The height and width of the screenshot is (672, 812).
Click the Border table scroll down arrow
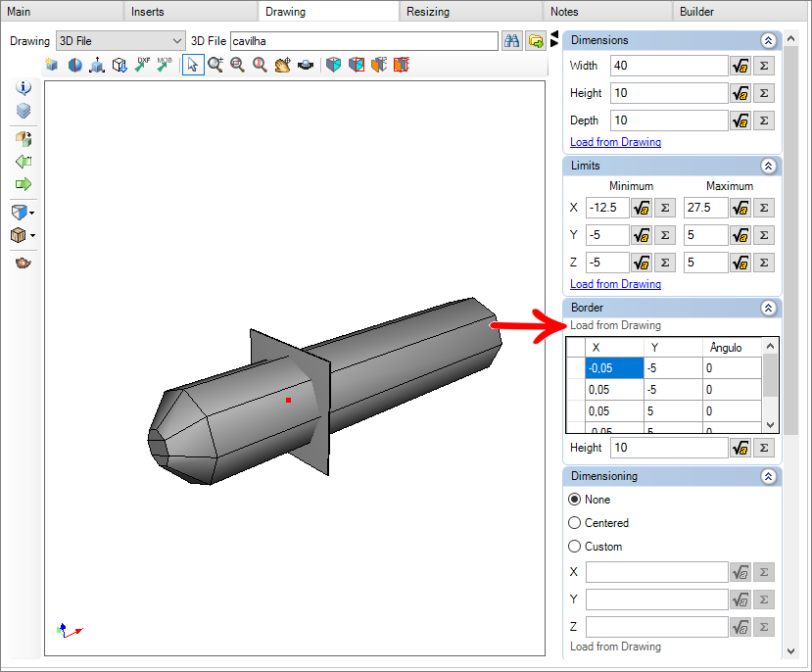[x=770, y=425]
